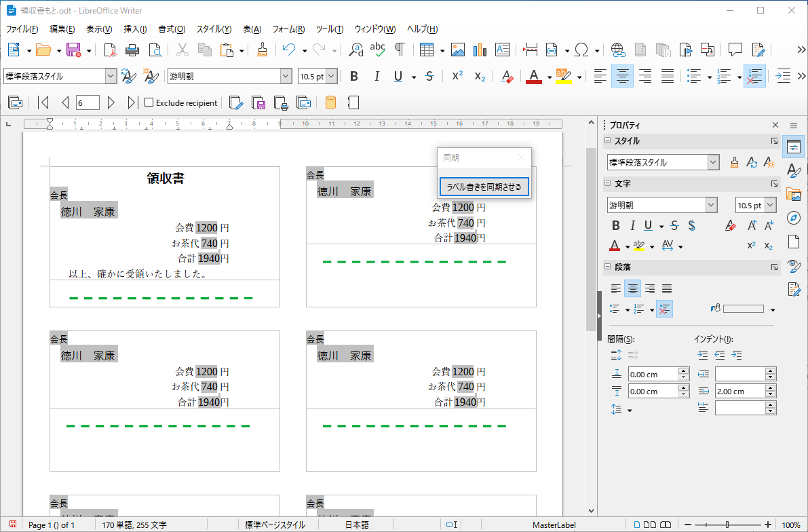Toggle center alignment in formatting toolbar

[x=623, y=77]
